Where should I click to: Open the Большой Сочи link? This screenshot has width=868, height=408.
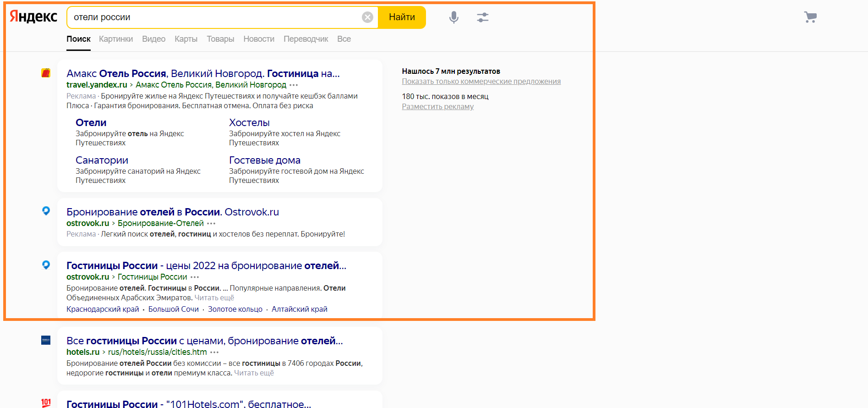(174, 309)
